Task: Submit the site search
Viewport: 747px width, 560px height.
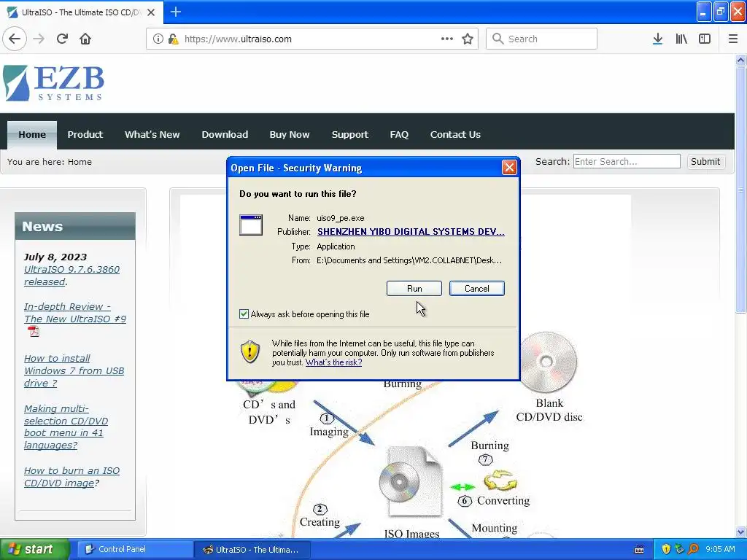Action: coord(705,161)
